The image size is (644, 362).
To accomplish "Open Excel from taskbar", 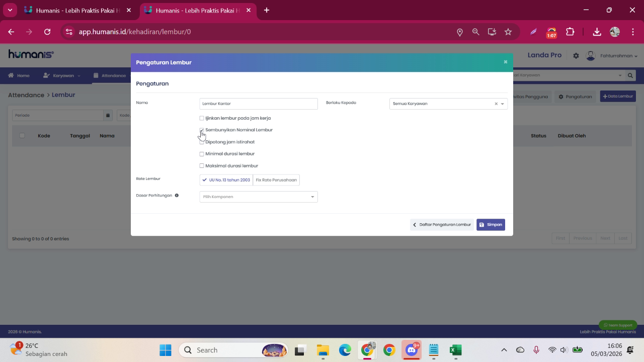I will (x=455, y=350).
